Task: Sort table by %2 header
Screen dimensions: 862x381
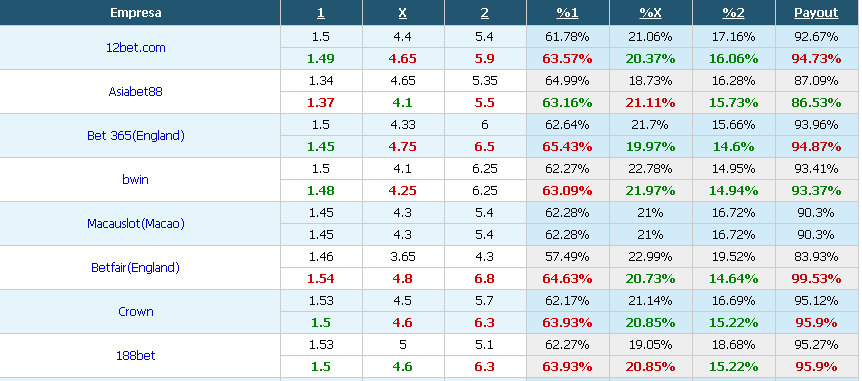Action: [x=733, y=13]
